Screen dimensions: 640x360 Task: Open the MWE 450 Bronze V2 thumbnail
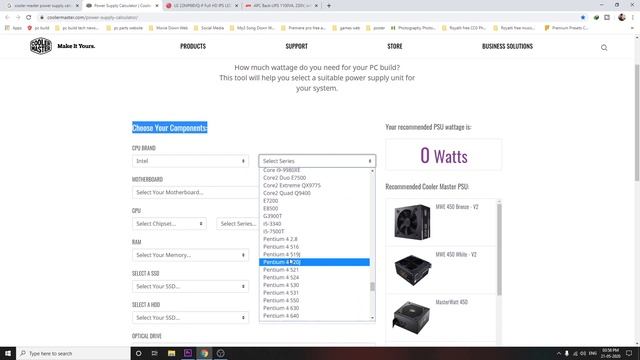coord(412,222)
